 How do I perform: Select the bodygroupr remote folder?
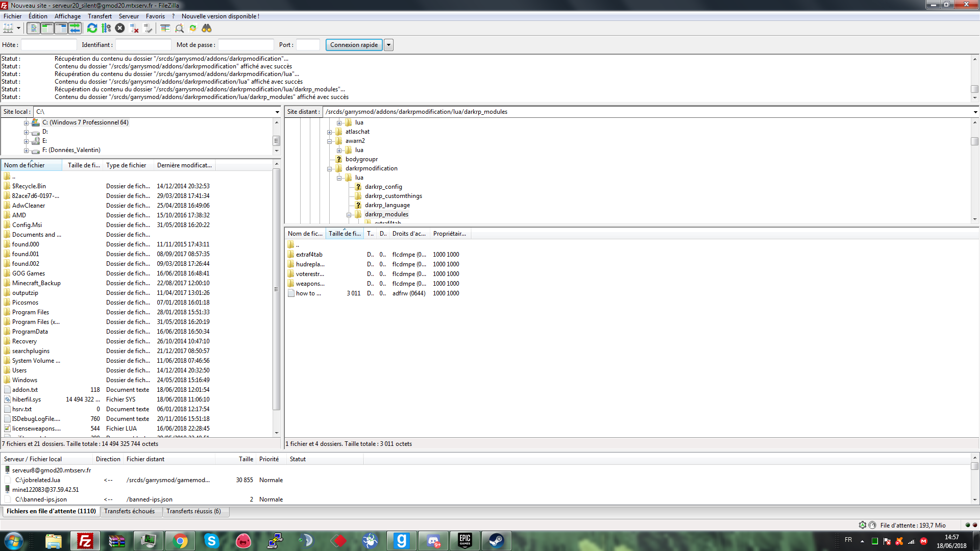(361, 159)
